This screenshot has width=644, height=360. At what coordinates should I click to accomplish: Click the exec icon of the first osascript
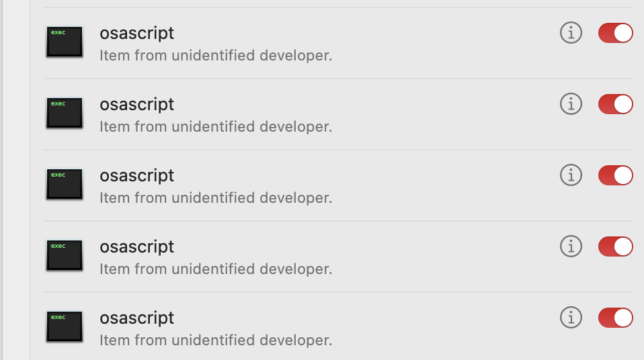tap(65, 42)
